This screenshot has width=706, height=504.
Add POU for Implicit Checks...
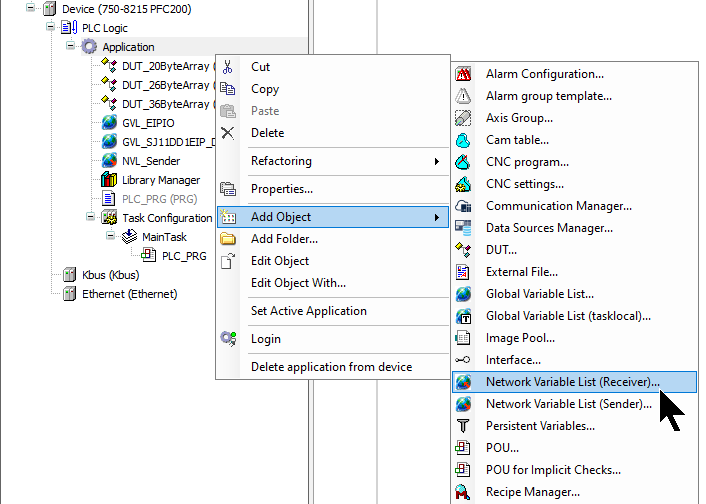(x=575, y=470)
